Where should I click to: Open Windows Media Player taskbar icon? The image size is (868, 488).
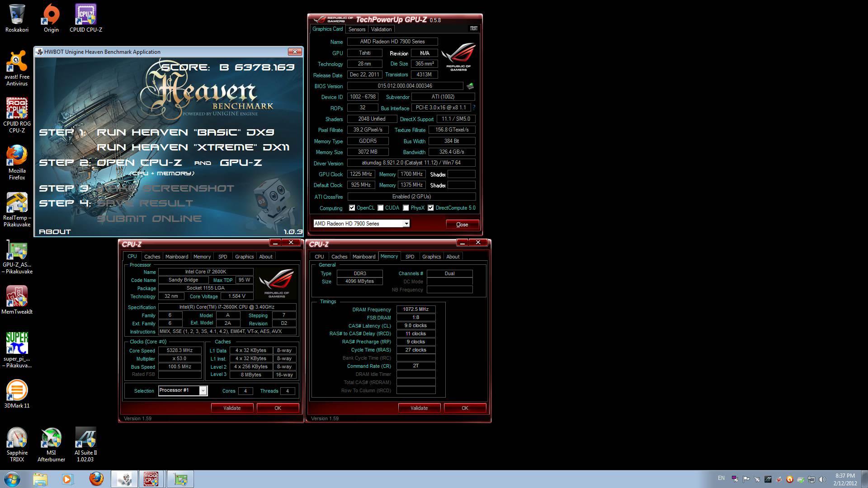coord(67,479)
